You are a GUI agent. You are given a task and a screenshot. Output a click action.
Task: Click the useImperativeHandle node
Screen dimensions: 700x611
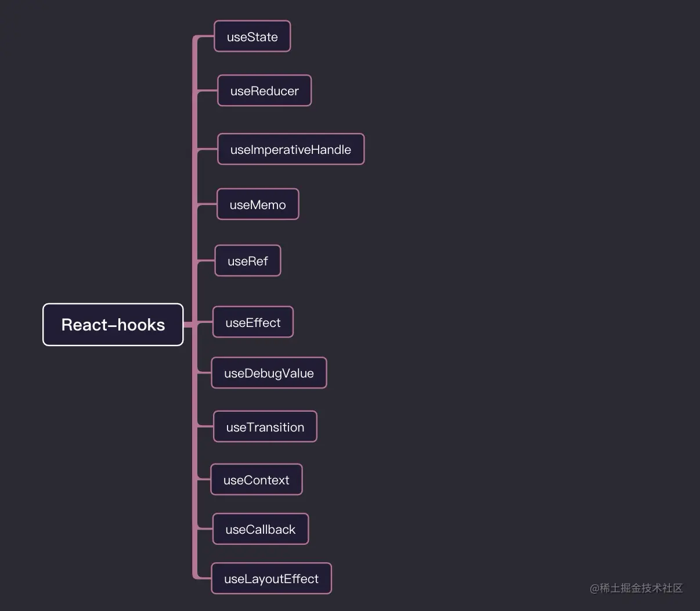[x=291, y=149]
